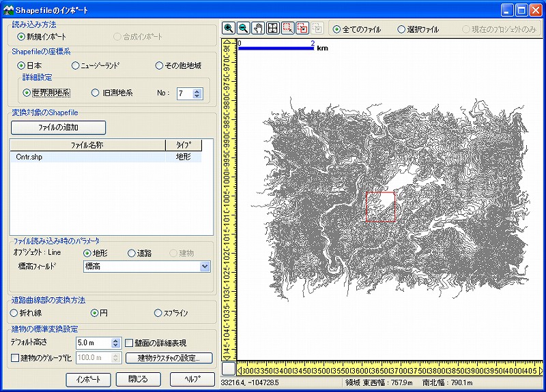Click the fit-to-extent view icon
Image resolution: width=546 pixels, height=392 pixels.
tap(273, 29)
